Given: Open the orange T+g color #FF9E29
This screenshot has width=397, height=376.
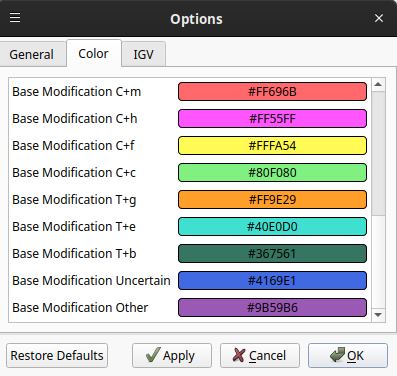Looking at the screenshot, I should (x=272, y=200).
